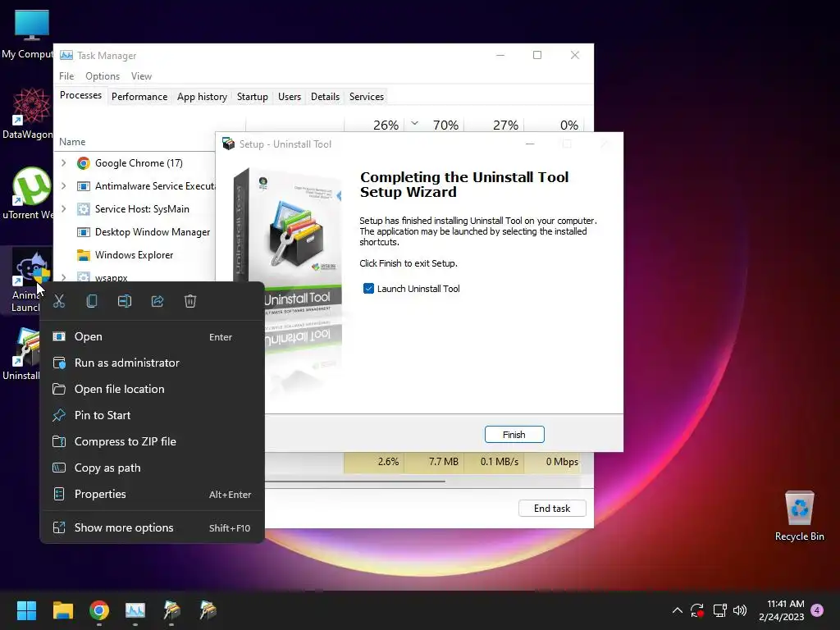Click the Windows Explorer process icon
840x630 pixels.
point(83,255)
